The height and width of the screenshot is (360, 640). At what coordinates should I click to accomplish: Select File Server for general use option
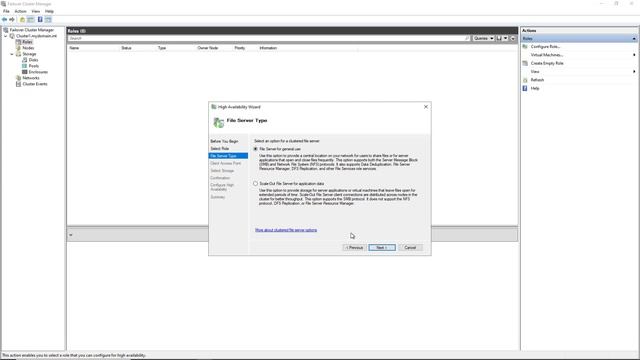point(256,149)
